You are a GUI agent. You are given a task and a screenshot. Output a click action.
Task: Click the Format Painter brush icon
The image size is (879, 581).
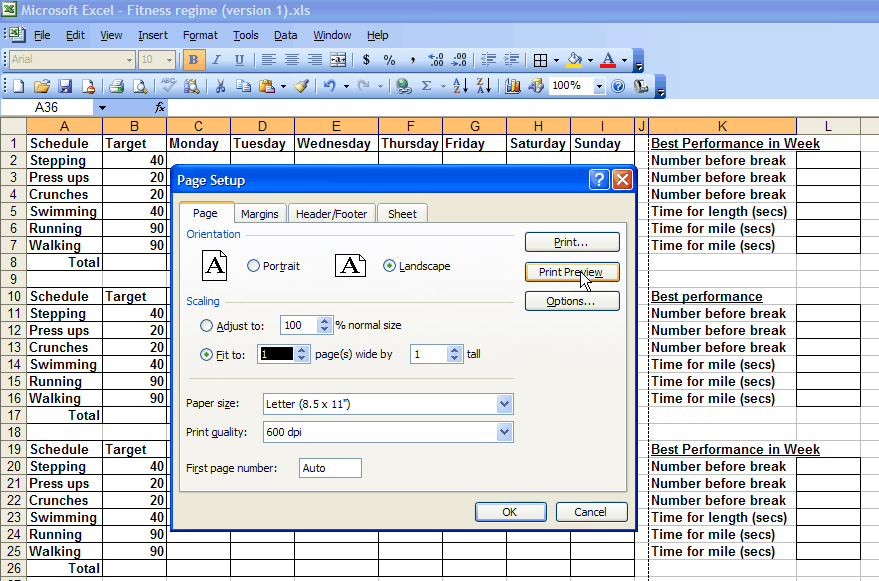[x=300, y=87]
